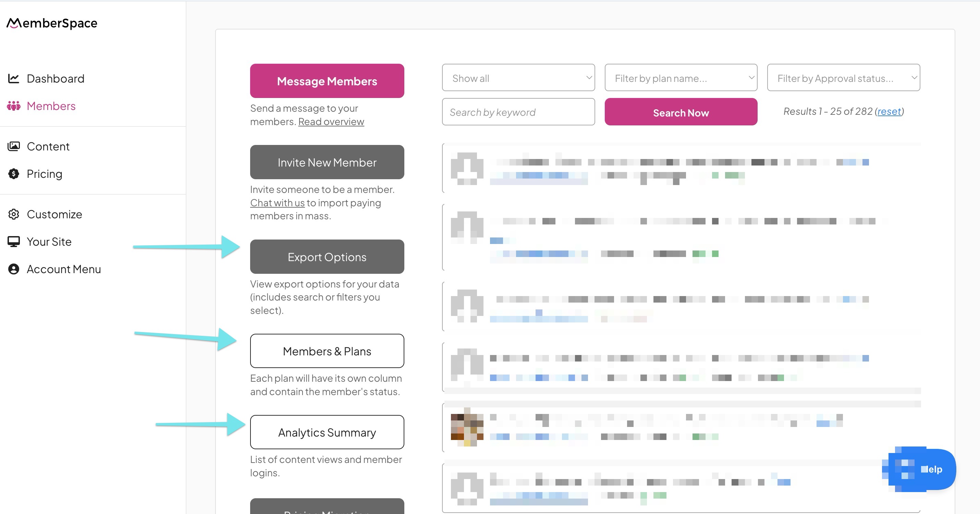Click the Content image icon
Screen dimensions: 980x514
[14, 146]
